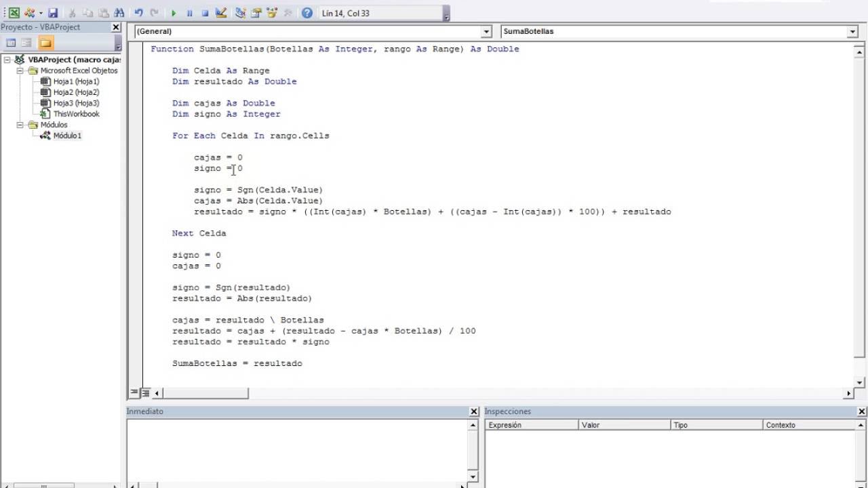Click View Object icon in Project panel
Viewport: 868px width, 488px height.
26,43
